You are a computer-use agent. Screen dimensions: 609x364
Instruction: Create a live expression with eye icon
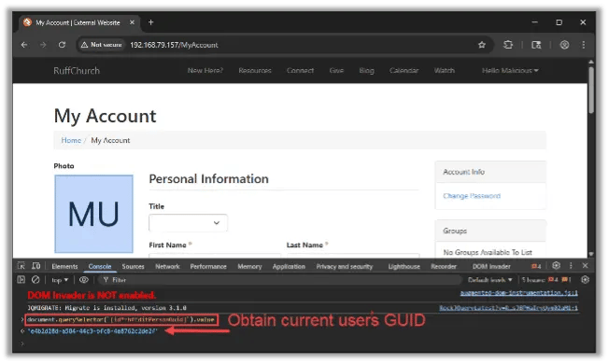pos(83,280)
